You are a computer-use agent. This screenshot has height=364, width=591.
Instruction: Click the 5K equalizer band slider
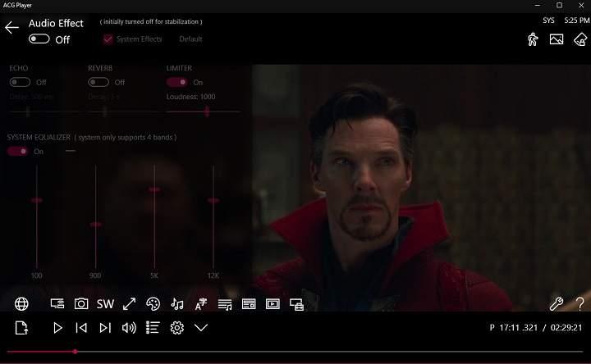(x=154, y=216)
